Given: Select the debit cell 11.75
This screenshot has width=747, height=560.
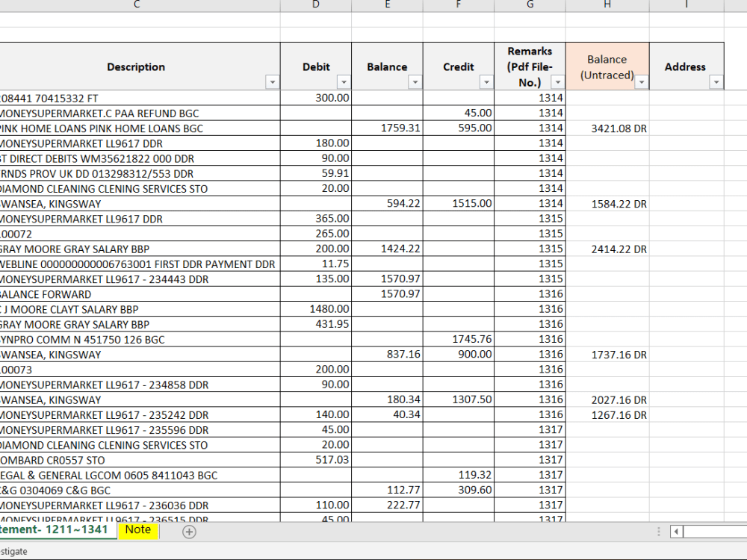Looking at the screenshot, I should pos(316,264).
